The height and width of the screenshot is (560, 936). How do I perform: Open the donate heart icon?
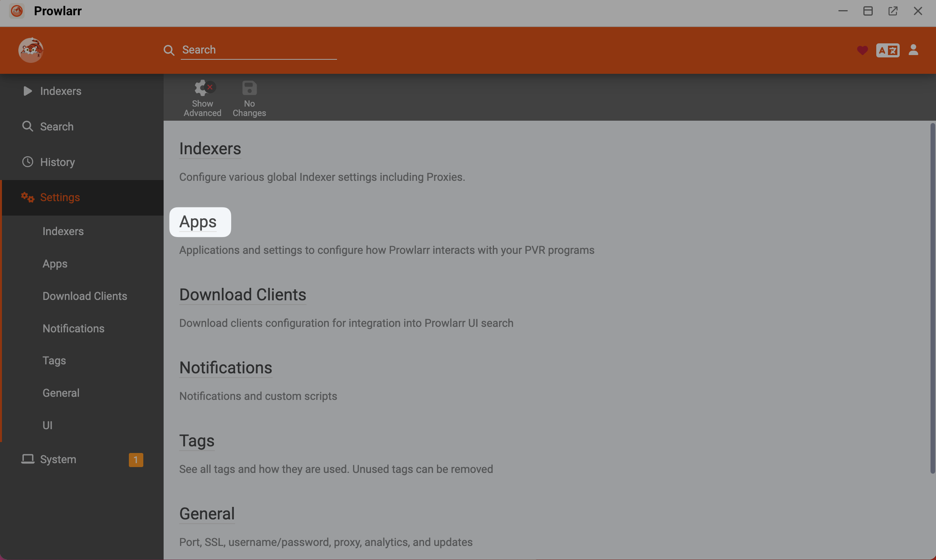(x=862, y=50)
